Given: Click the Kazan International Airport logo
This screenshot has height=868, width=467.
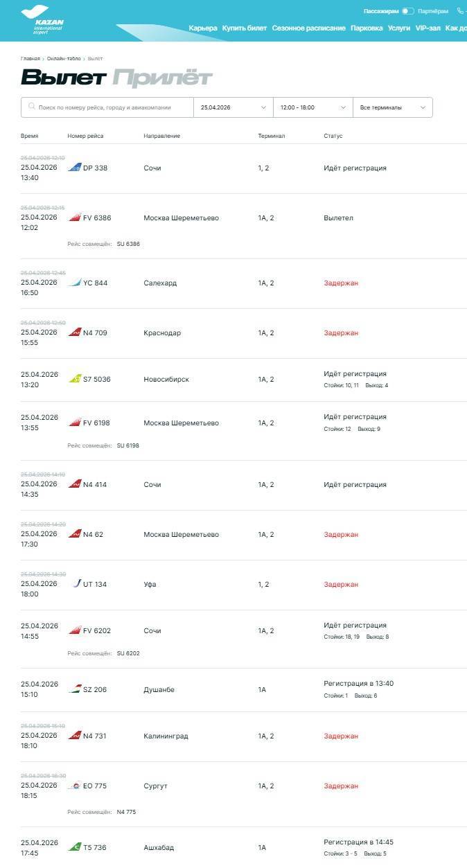Looking at the screenshot, I should [43, 20].
